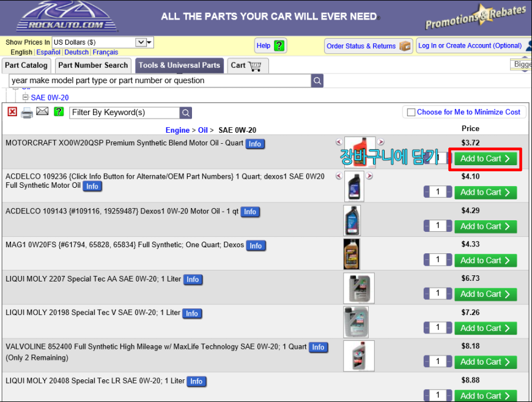The image size is (532, 402).
Task: Show next image for Motorcraft oil
Action: point(381,141)
